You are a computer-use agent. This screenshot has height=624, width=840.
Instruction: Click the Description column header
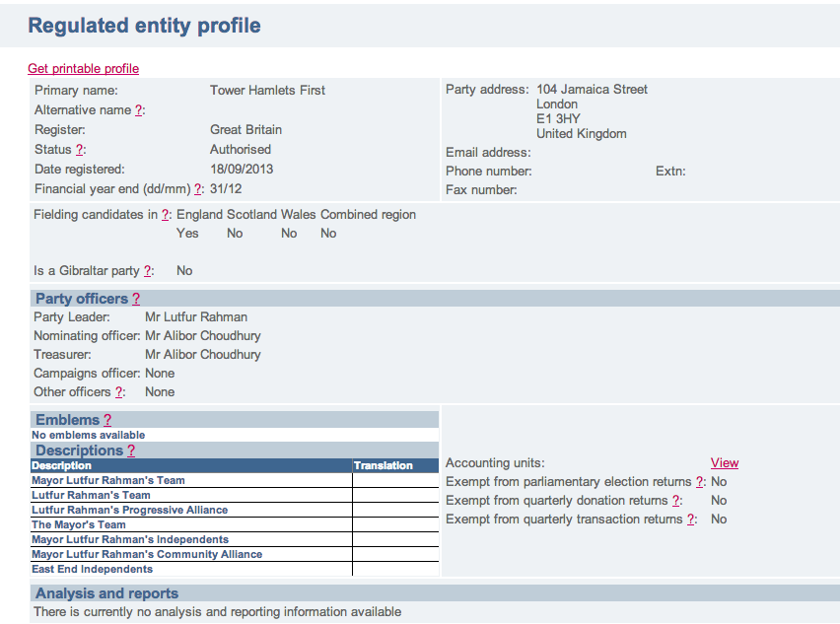(61, 465)
